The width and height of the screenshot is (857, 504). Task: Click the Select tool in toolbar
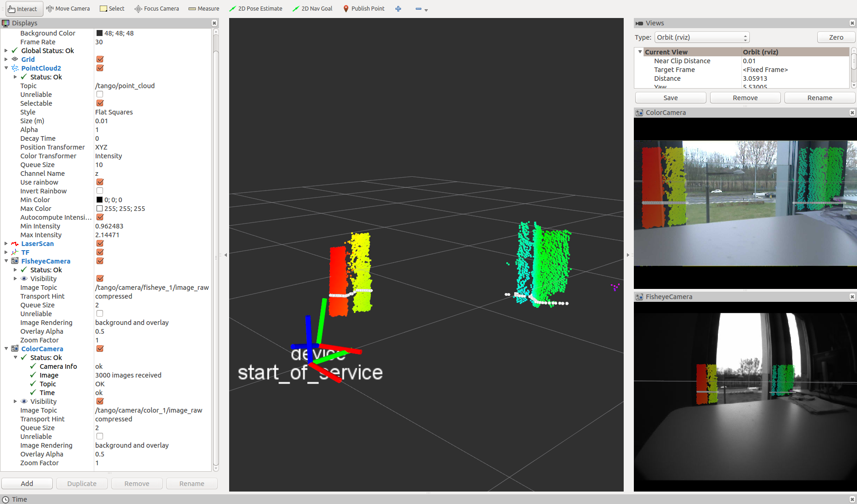tap(112, 8)
